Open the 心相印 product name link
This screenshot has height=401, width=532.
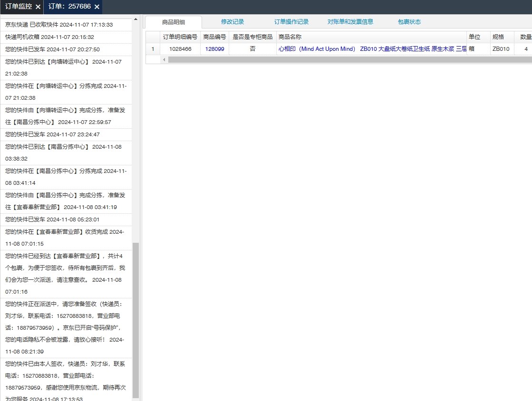[x=372, y=49]
